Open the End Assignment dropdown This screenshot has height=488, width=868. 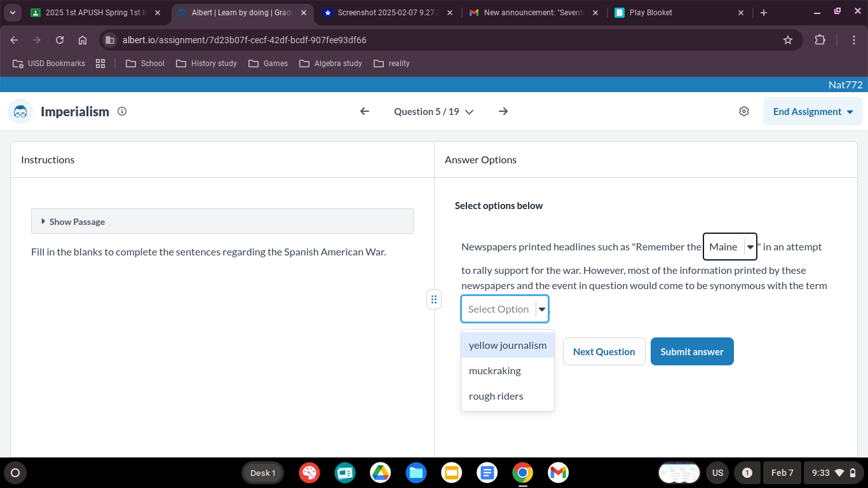813,111
